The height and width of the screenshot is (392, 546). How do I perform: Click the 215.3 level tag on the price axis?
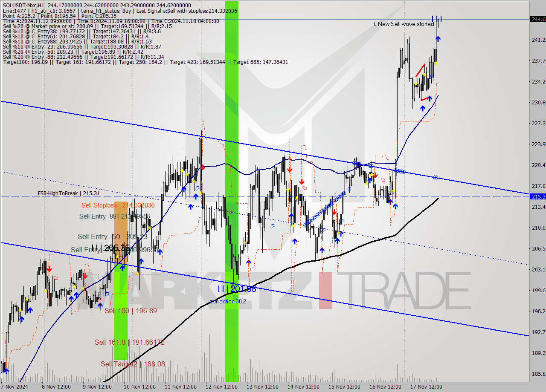(x=537, y=196)
